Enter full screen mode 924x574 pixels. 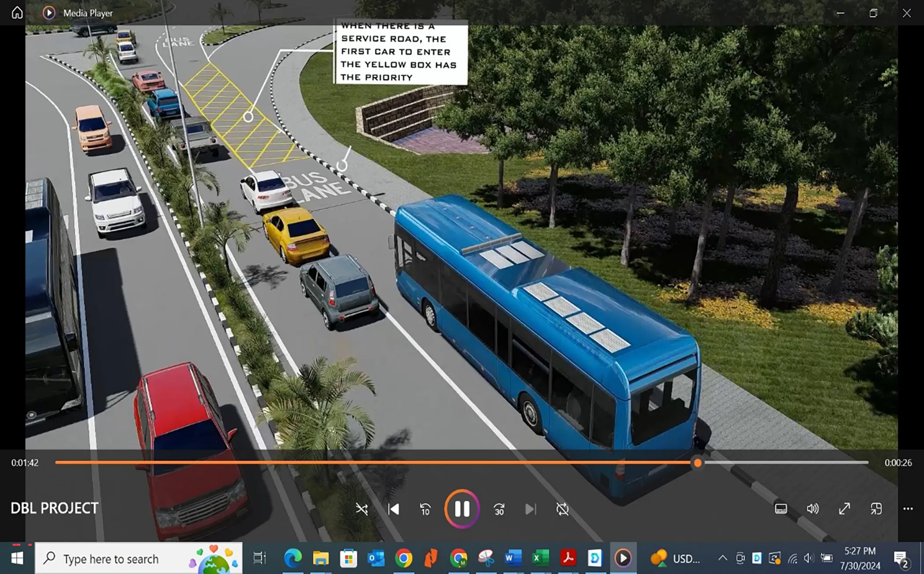tap(844, 509)
